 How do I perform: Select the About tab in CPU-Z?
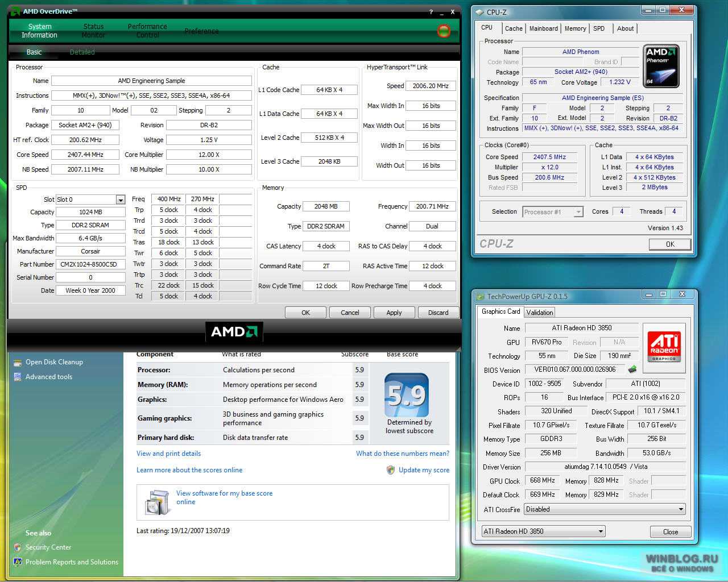625,28
